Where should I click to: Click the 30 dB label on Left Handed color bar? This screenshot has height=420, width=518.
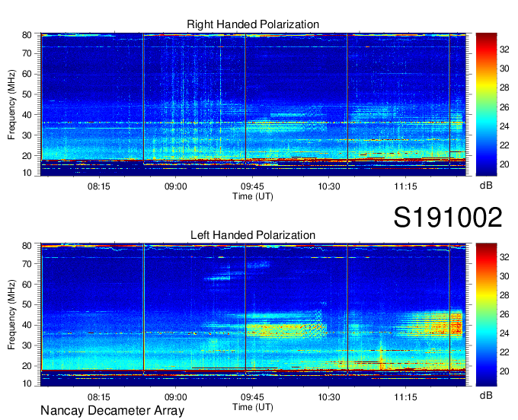point(504,276)
